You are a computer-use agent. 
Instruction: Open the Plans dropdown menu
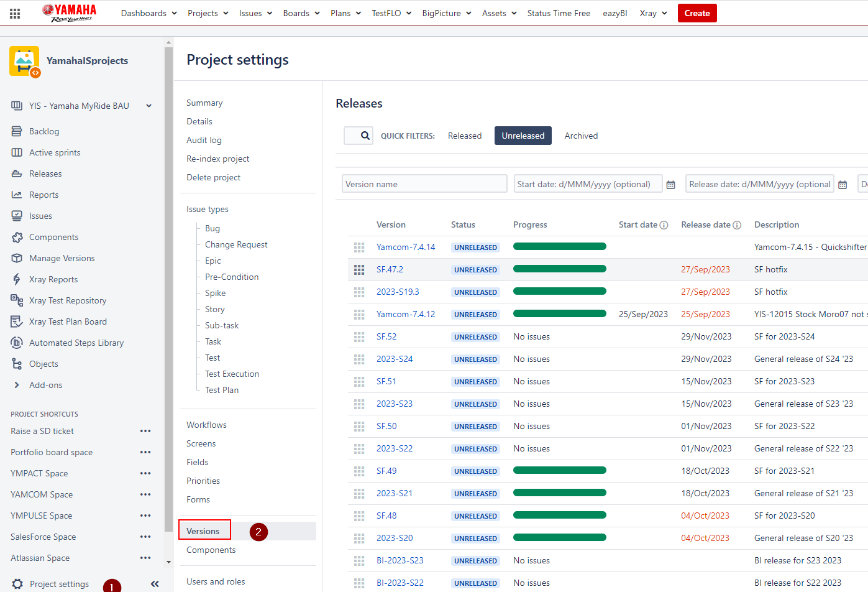tap(346, 13)
